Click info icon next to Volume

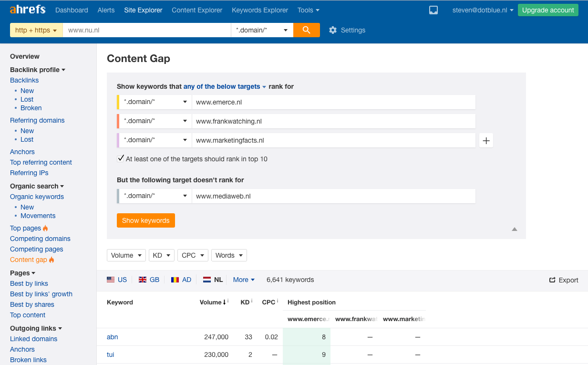[227, 301]
